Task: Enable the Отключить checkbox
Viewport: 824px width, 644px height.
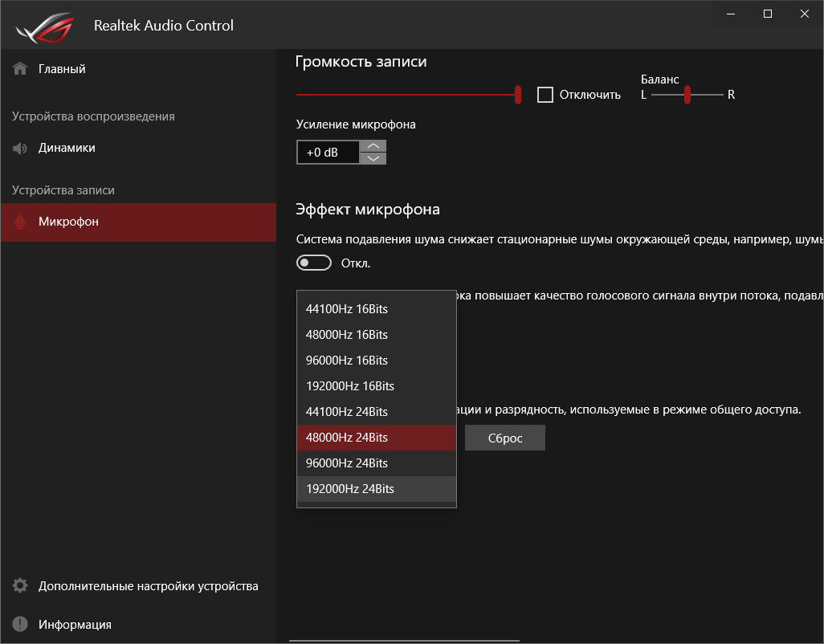Action: [545, 94]
